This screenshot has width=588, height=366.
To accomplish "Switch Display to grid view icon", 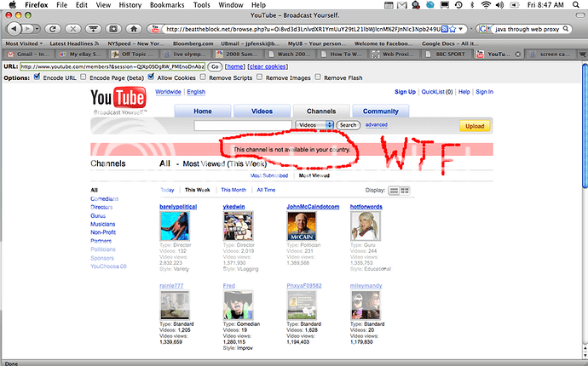I will pos(405,191).
